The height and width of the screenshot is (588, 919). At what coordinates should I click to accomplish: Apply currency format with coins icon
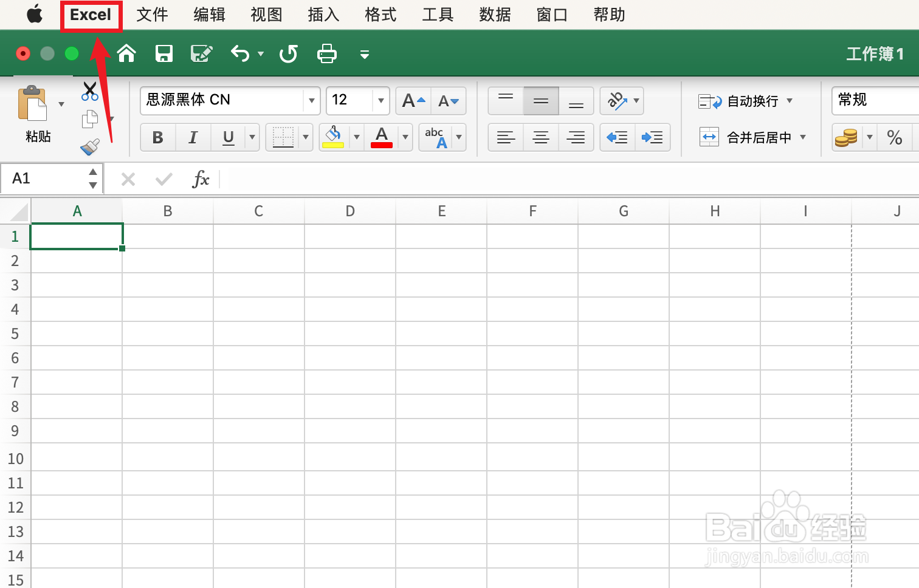(847, 137)
